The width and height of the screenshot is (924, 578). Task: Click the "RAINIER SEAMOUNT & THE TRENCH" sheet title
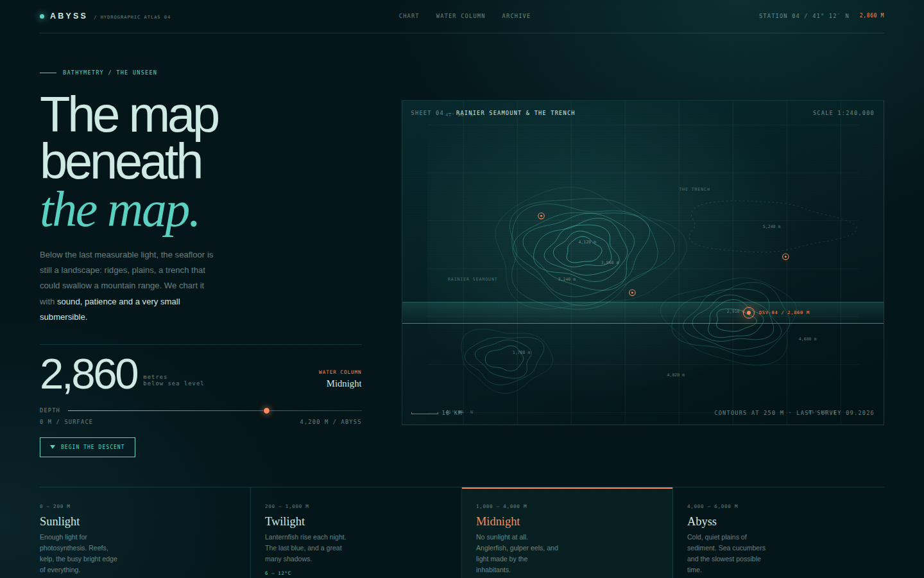[515, 113]
